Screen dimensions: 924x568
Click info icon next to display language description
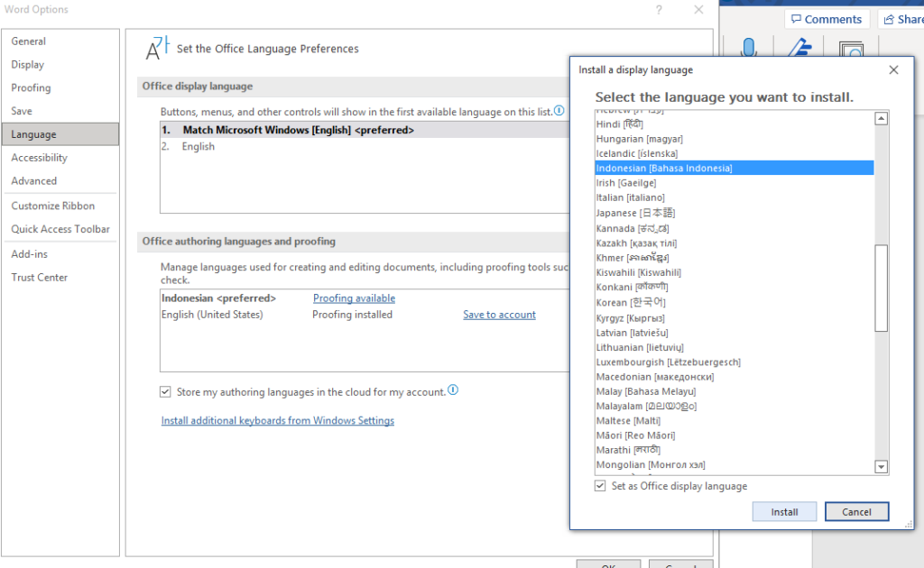point(559,110)
